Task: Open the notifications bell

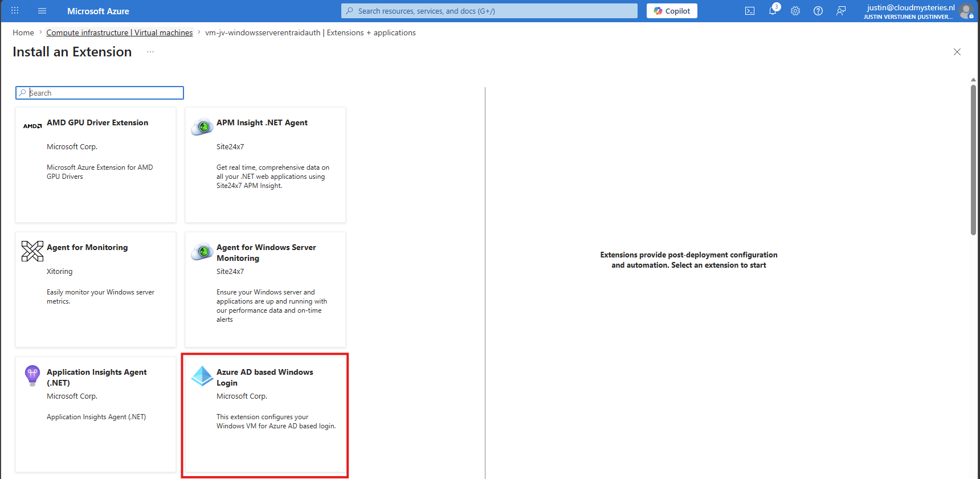Action: 773,11
